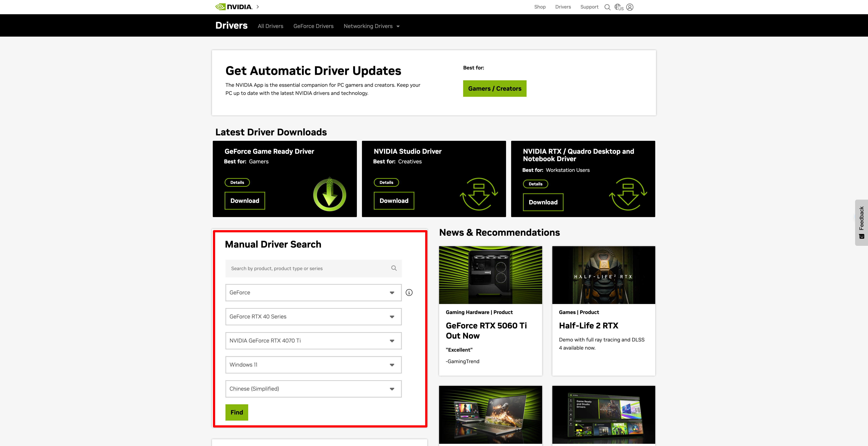868x446 pixels.
Task: Go to the Shop menu item
Action: 540,7
